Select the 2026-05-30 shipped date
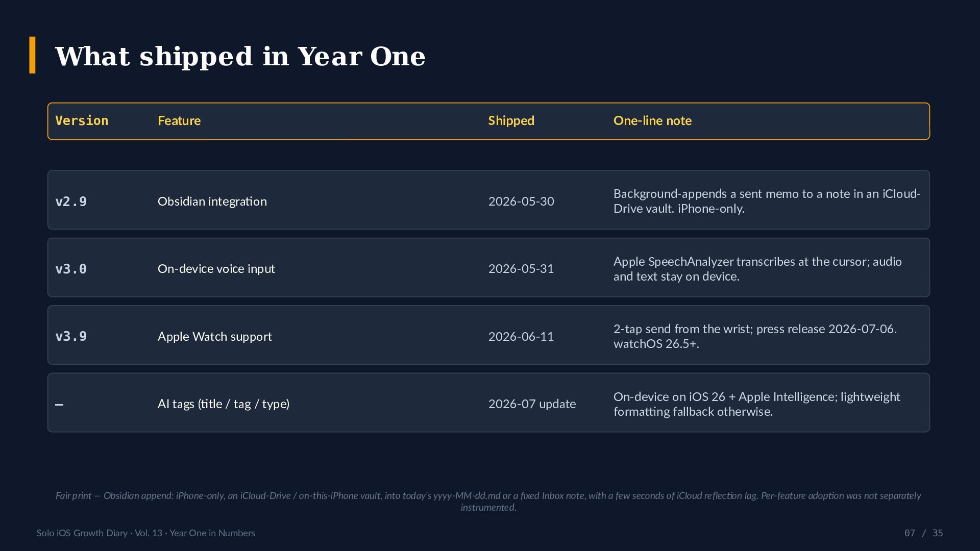 tap(521, 202)
